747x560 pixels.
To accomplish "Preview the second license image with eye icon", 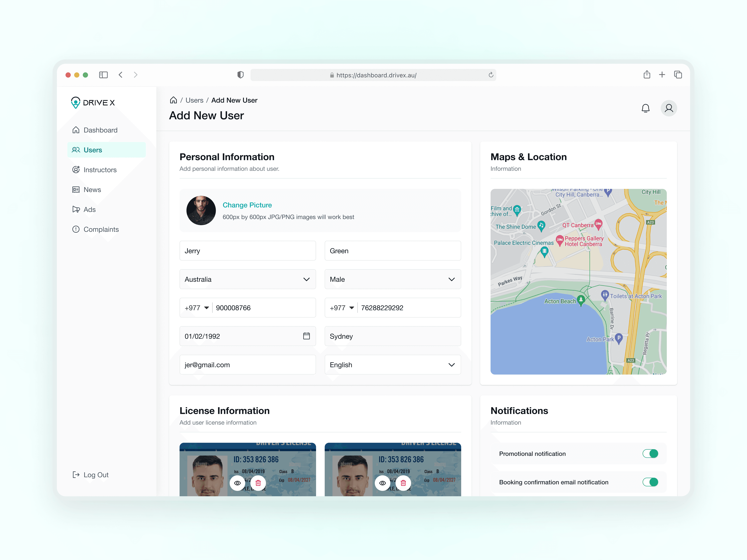I will pos(382,483).
